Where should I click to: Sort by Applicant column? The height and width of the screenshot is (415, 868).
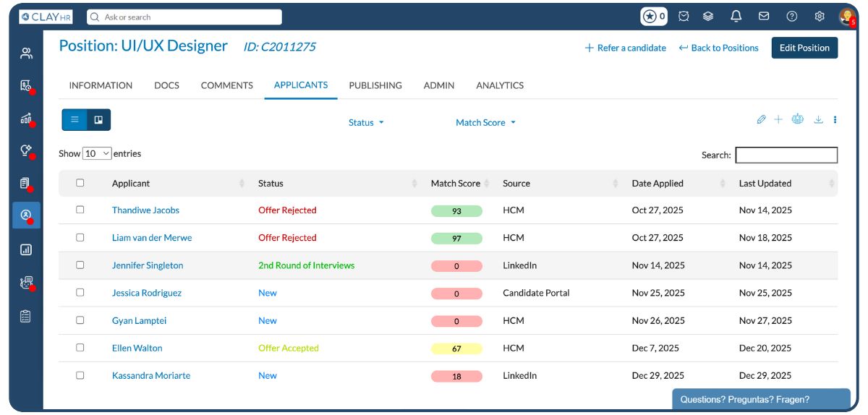[179, 184]
